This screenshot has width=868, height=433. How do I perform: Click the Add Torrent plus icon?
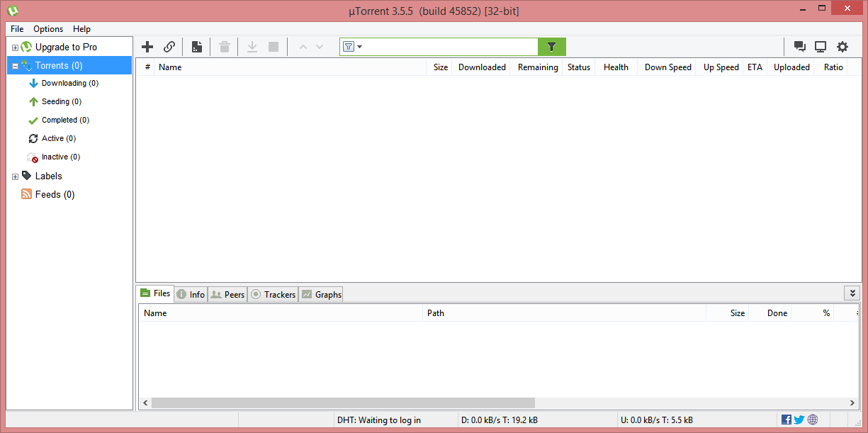coord(147,47)
